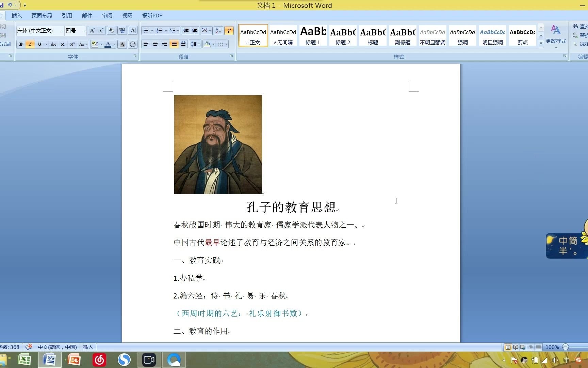Open font size dropdown
This screenshot has width=588, height=368.
pos(84,31)
